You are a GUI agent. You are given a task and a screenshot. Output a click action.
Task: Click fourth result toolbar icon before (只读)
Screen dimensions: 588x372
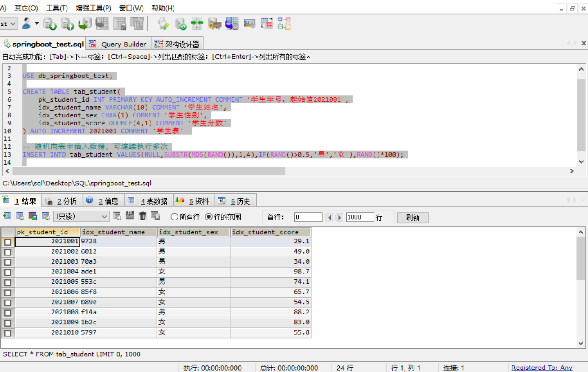click(x=46, y=216)
